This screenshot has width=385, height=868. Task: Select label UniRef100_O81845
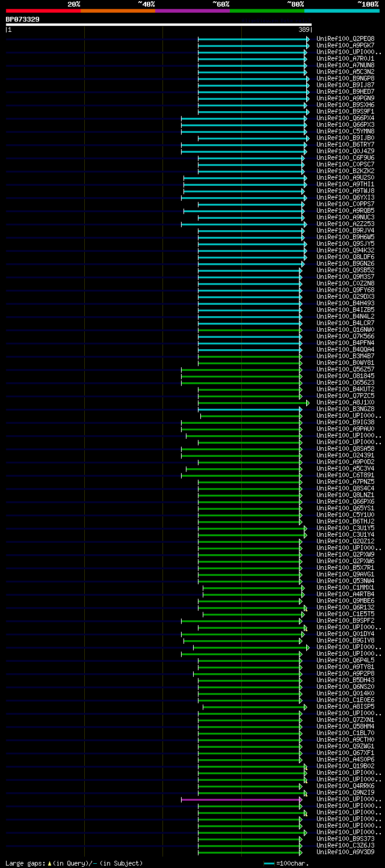[x=345, y=376]
